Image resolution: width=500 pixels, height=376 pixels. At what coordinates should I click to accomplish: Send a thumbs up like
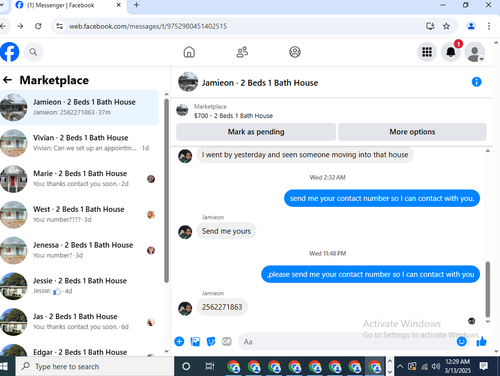coord(481,342)
